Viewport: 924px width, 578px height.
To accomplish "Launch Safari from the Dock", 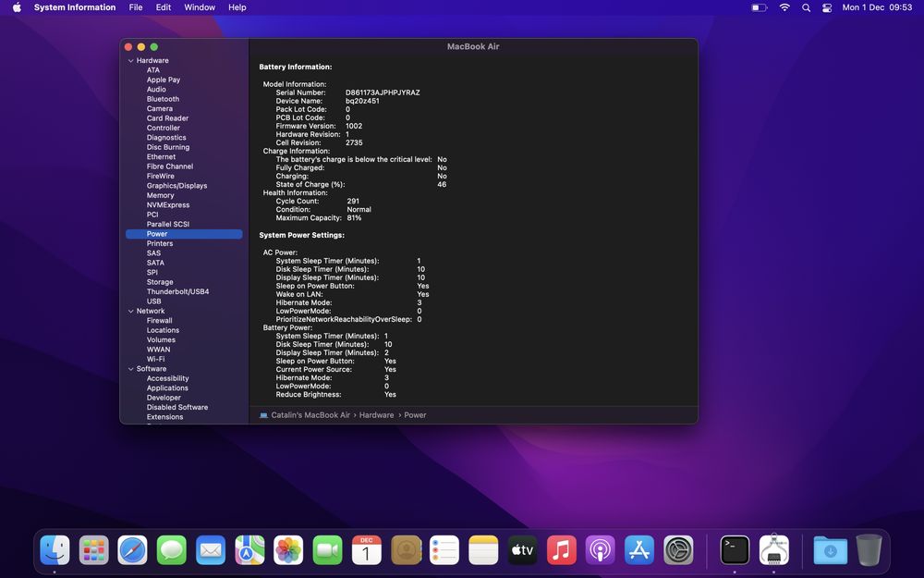I will (132, 549).
